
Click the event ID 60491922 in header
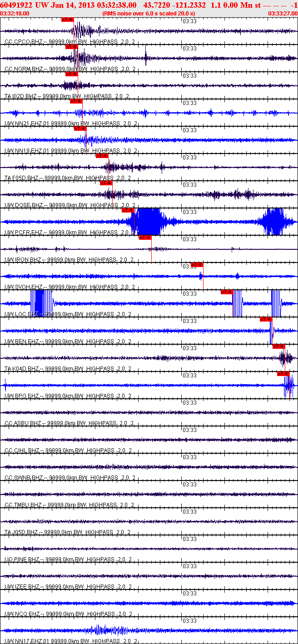pyautogui.click(x=16, y=5)
